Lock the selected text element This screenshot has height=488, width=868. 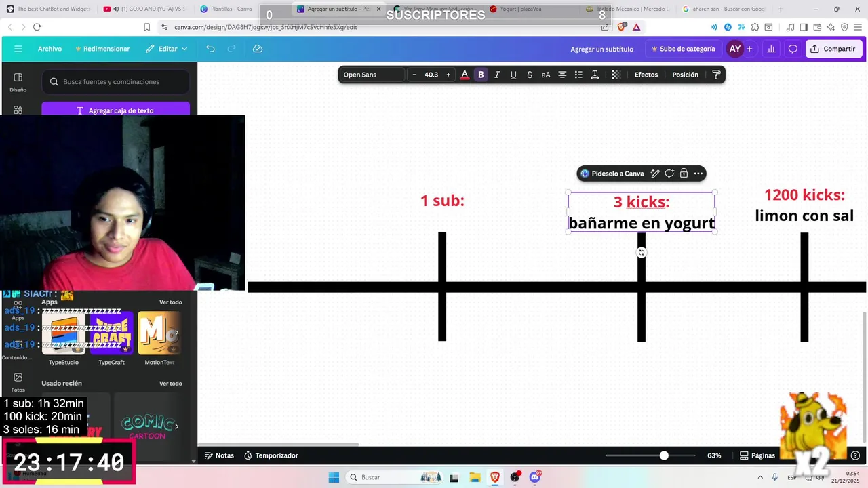(684, 174)
